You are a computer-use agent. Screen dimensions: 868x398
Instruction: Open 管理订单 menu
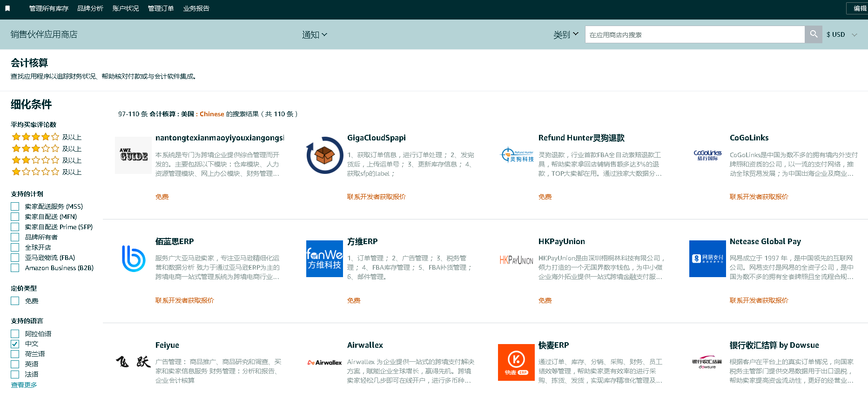[x=161, y=8]
